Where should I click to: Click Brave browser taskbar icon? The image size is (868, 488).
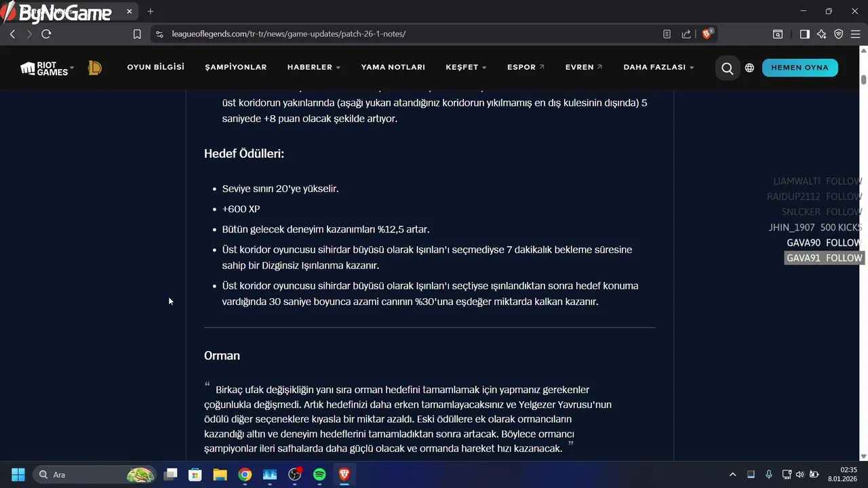344,474
